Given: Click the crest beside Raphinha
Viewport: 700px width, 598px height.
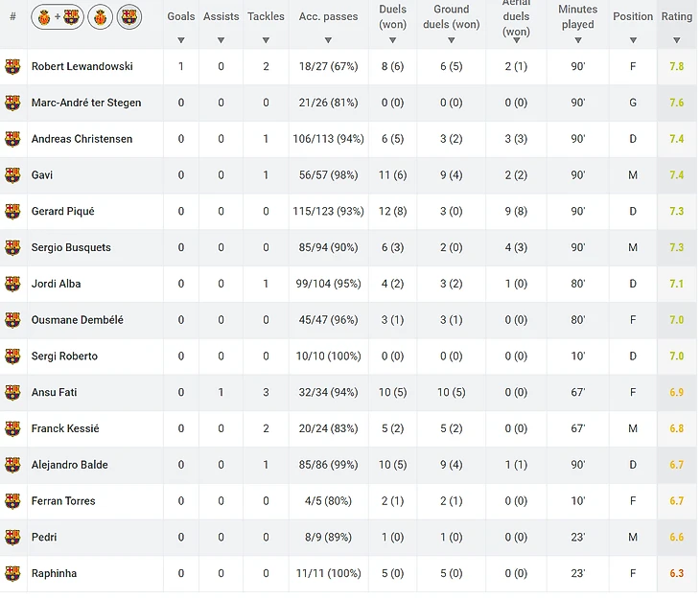Looking at the screenshot, I should pos(12,573).
